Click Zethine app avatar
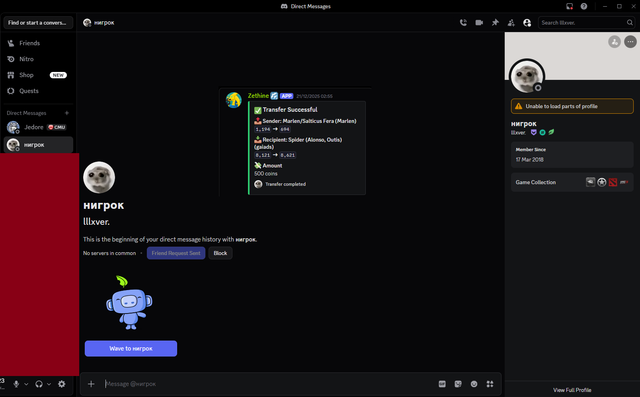The image size is (640, 397). point(234,100)
